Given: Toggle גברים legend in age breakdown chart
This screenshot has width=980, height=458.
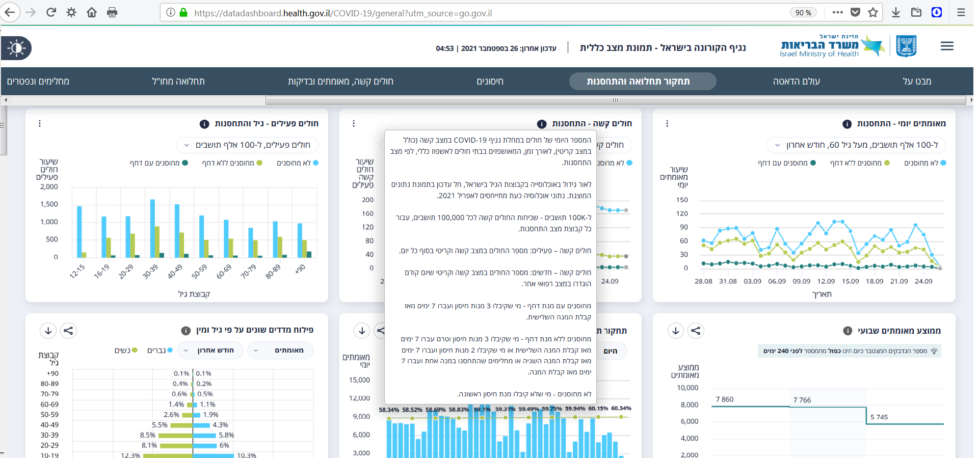Looking at the screenshot, I should click(x=160, y=351).
